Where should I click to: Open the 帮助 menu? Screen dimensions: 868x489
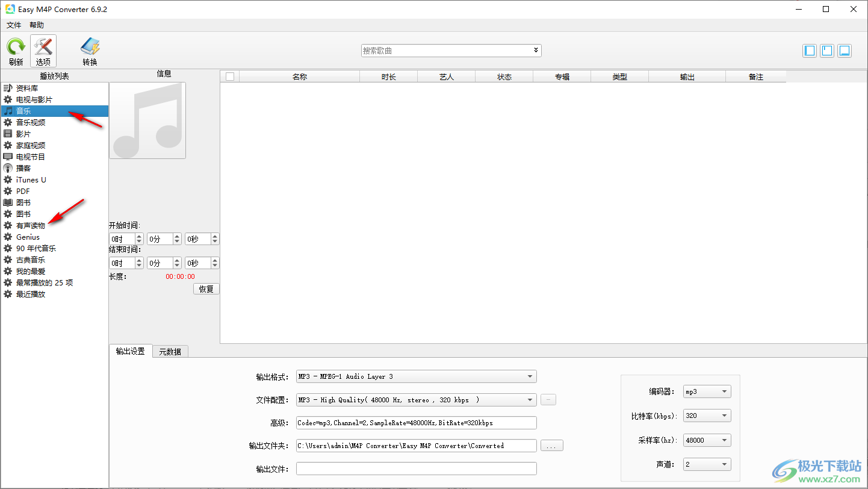(x=37, y=25)
